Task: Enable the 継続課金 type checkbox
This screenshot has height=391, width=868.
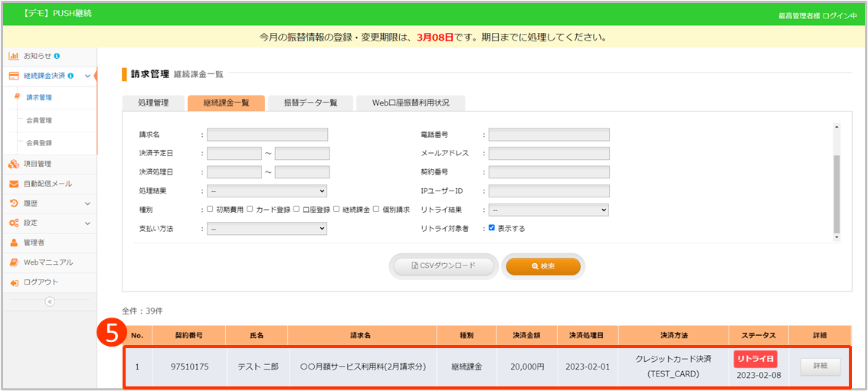Action: [x=337, y=209]
